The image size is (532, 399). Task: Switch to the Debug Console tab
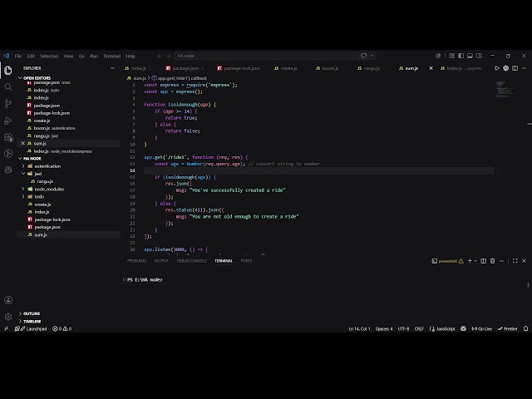coord(191,261)
